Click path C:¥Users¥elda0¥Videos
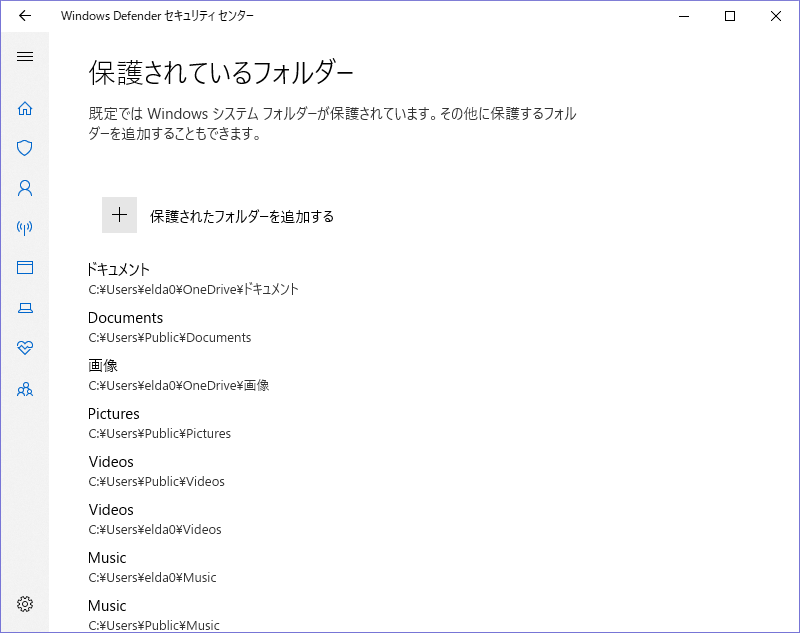Image resolution: width=800 pixels, height=633 pixels. pos(155,529)
